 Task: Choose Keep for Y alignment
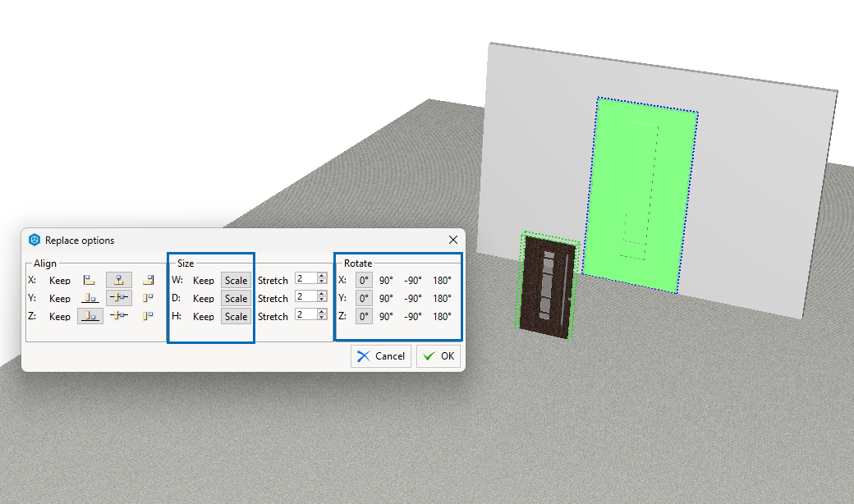pos(60,298)
